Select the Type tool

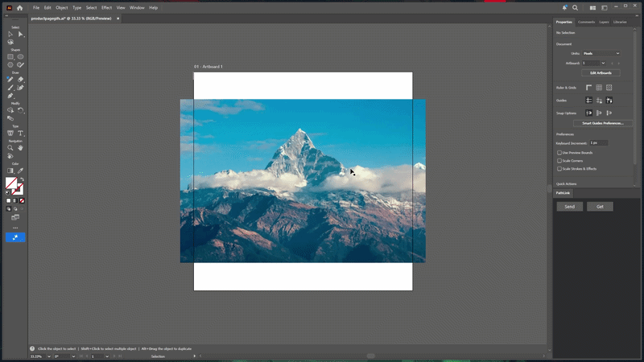click(x=21, y=133)
